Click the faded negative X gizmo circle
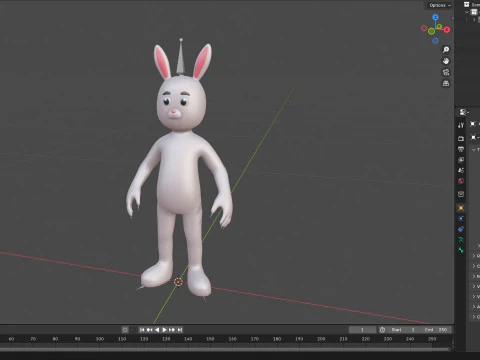Image resolution: width=480 pixels, height=360 pixels. coord(424,28)
